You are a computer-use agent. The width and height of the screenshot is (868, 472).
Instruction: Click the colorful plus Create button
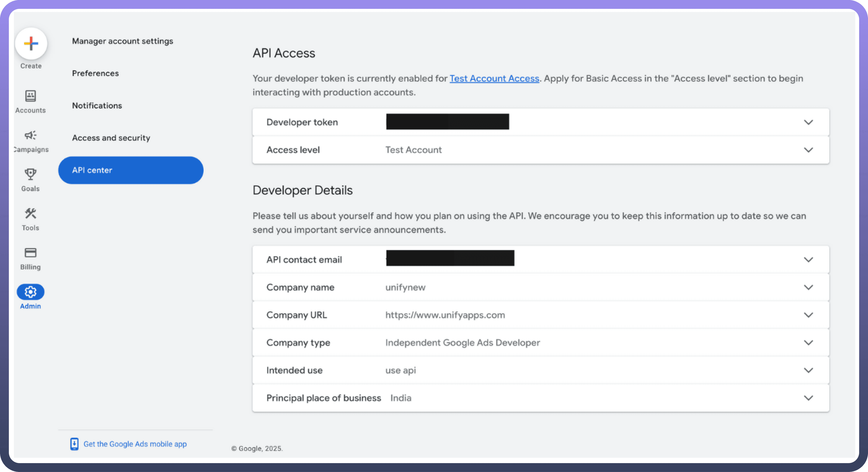pyautogui.click(x=31, y=43)
